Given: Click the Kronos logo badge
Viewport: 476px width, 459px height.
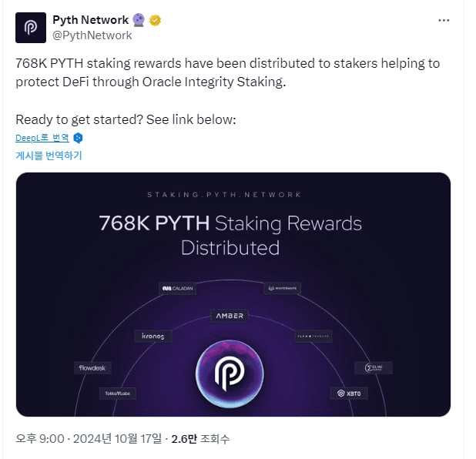Looking at the screenshot, I should 153,337.
